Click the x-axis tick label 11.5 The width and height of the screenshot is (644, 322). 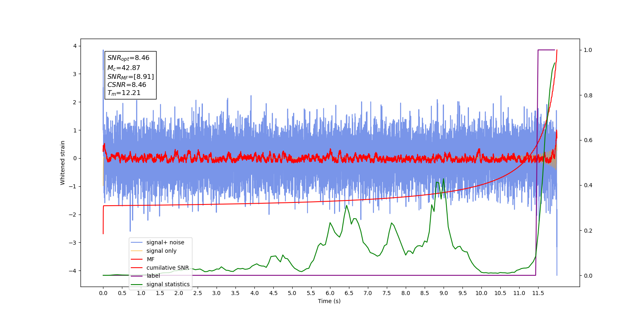538,293
